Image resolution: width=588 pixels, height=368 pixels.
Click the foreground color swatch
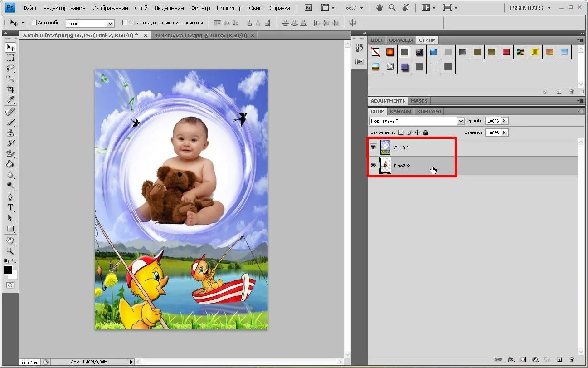(8, 270)
